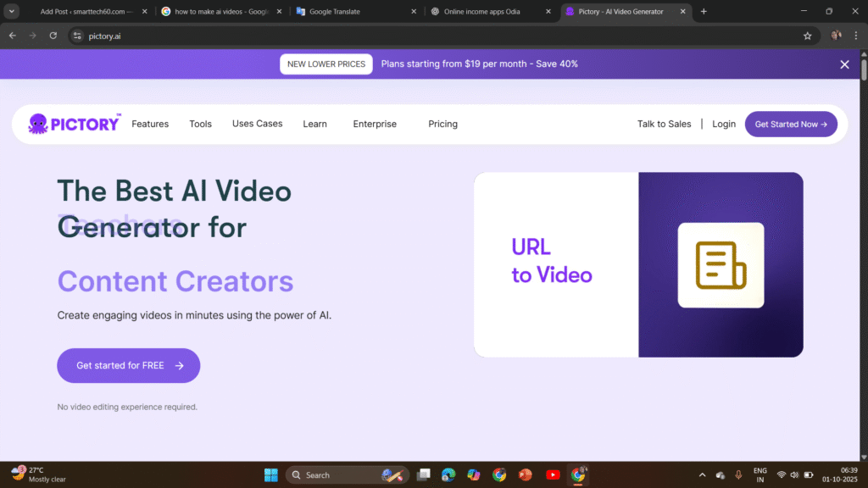Viewport: 868px width, 488px height.
Task: Open Microsoft Edge from the taskbar
Action: click(448, 474)
